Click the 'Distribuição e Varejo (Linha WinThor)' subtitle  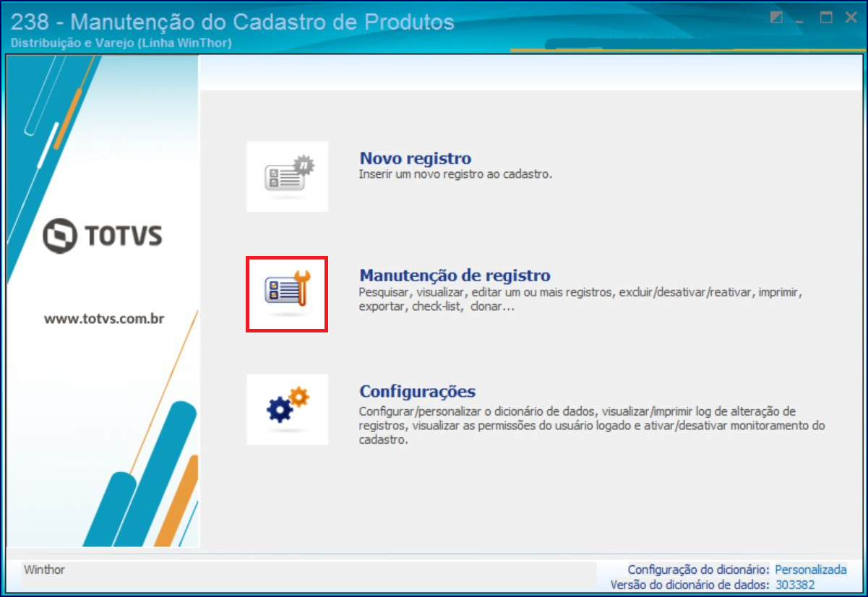pyautogui.click(x=121, y=43)
